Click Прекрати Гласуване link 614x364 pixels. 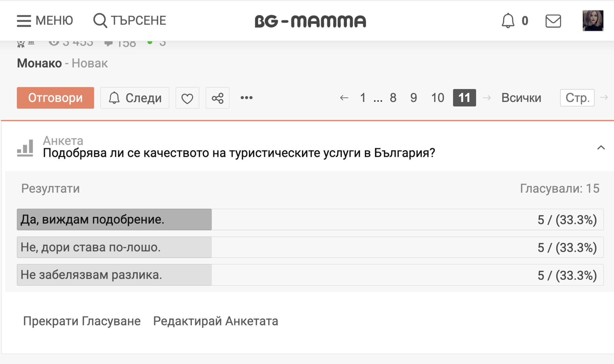click(82, 321)
